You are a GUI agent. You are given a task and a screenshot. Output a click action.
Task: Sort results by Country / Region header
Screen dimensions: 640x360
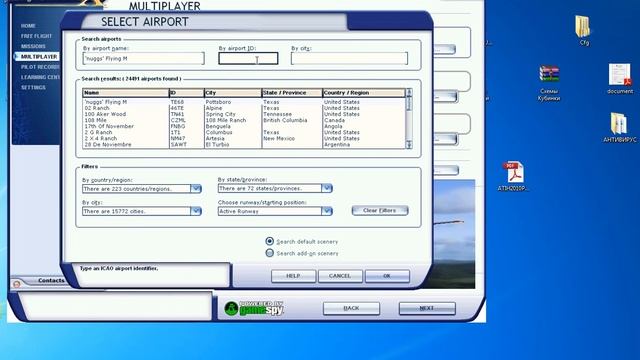pos(364,93)
